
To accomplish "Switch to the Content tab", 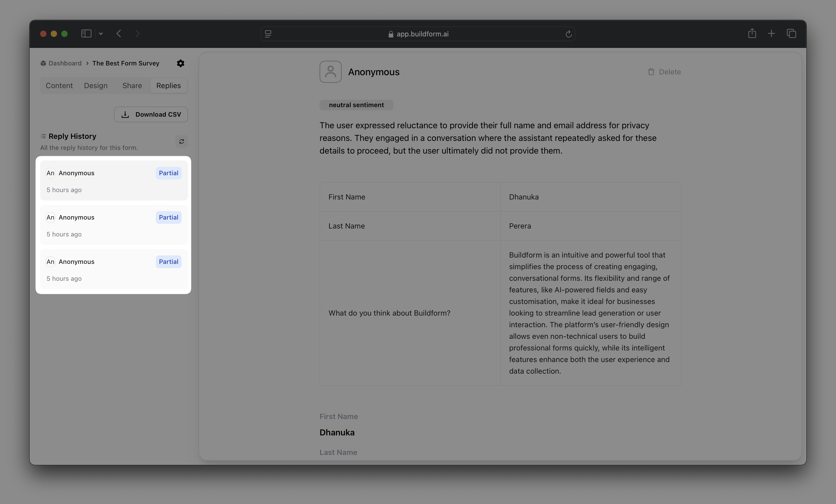I will tap(59, 85).
